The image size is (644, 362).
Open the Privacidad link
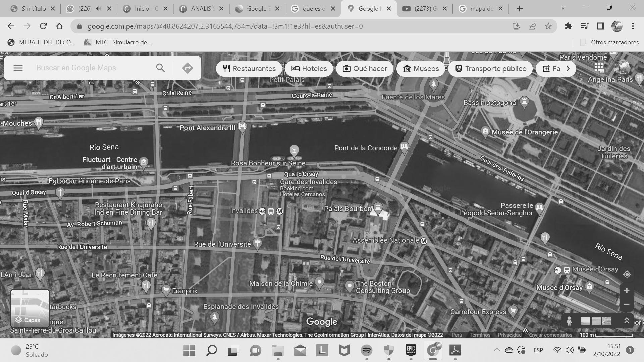tap(509, 335)
